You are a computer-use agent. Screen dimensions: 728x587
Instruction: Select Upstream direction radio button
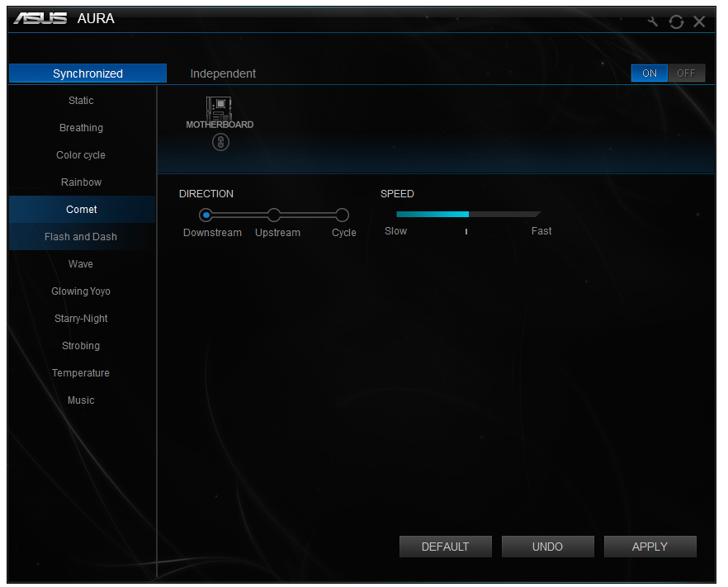pos(274,215)
